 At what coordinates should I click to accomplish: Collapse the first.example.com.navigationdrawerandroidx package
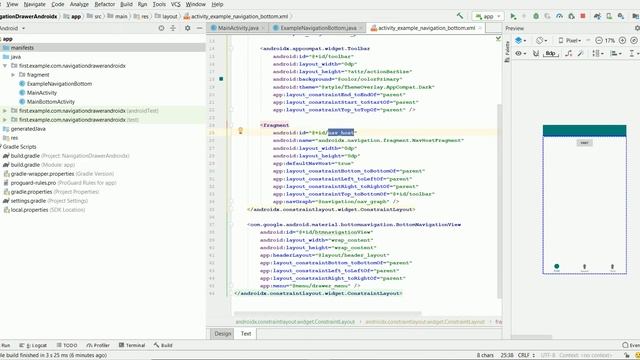(x=5, y=66)
